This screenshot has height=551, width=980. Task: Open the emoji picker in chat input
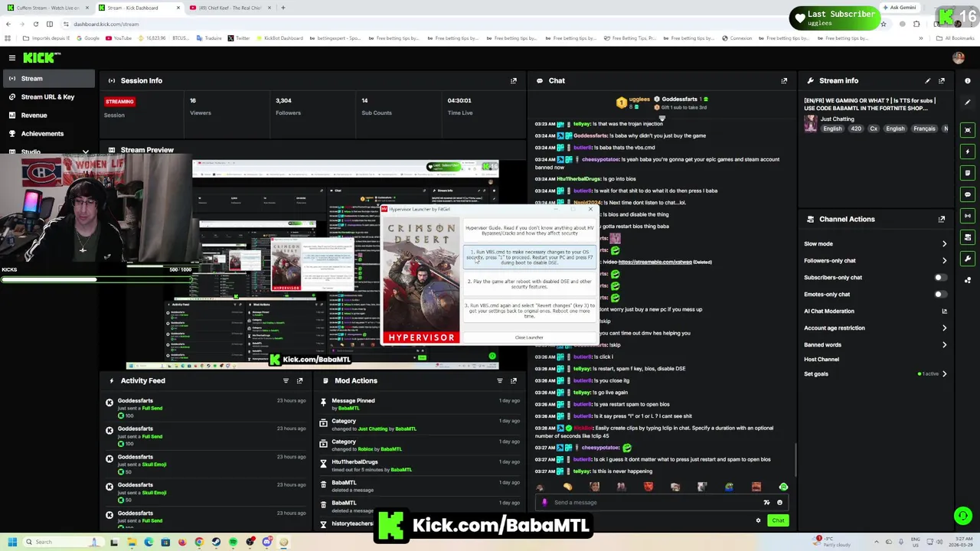pyautogui.click(x=779, y=503)
